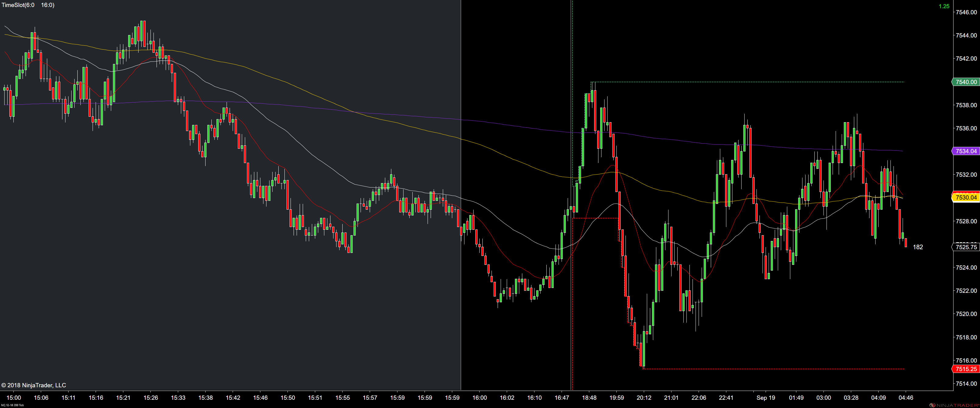Select the green 7540.00 price marker

tap(966, 82)
